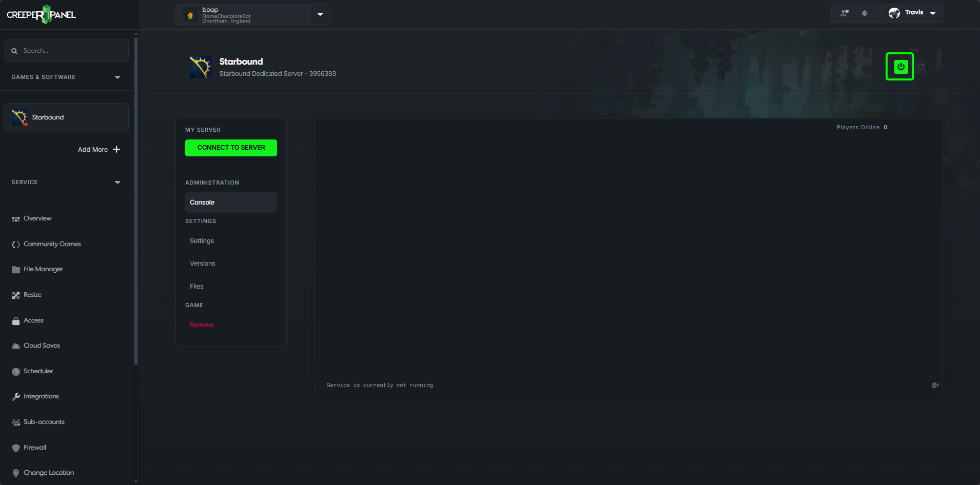The height and width of the screenshot is (485, 980).
Task: Click Travis profile avatar
Action: 894,13
